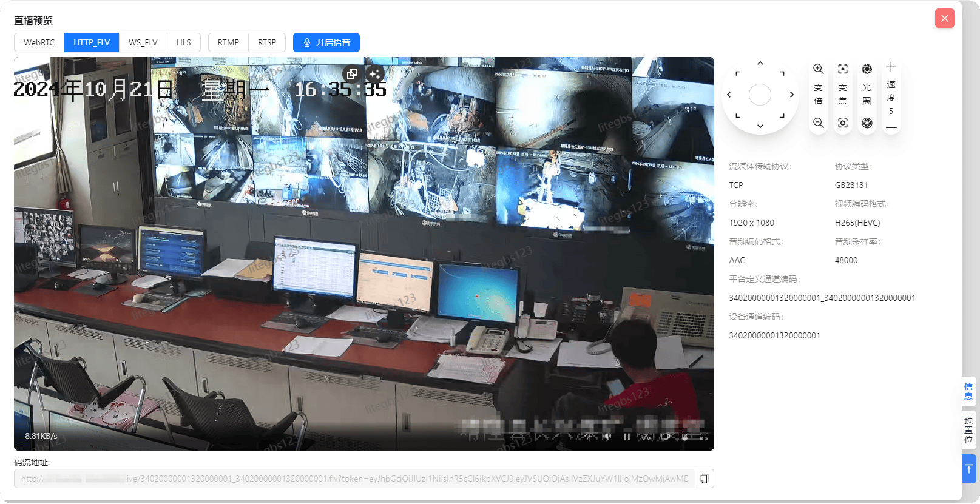
Task: Select the GB28181 protocol type value
Action: click(x=851, y=185)
